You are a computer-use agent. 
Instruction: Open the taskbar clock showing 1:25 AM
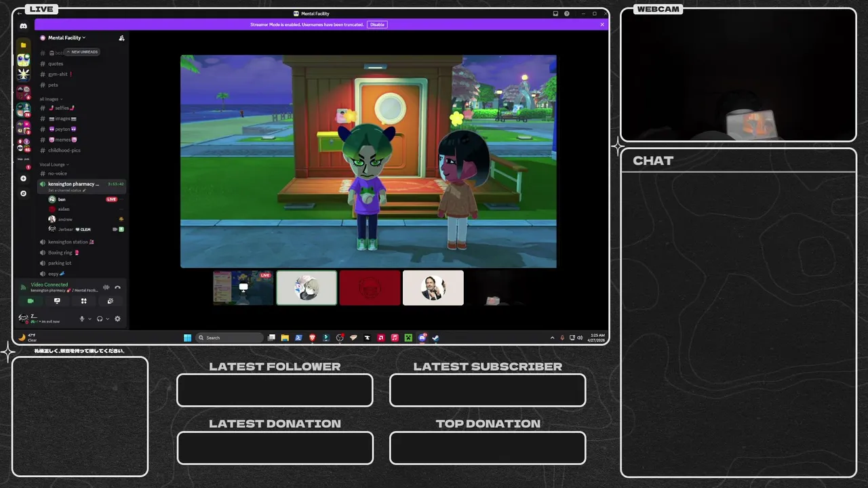[x=597, y=338]
